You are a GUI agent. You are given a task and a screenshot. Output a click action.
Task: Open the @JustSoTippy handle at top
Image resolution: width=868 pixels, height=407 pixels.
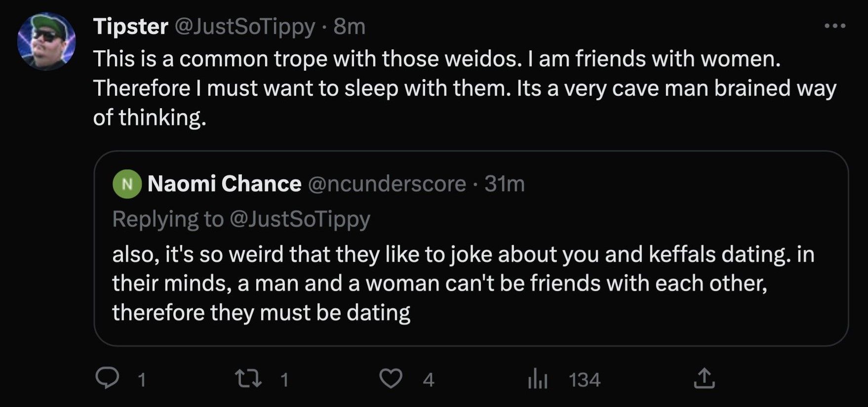pos(245,27)
